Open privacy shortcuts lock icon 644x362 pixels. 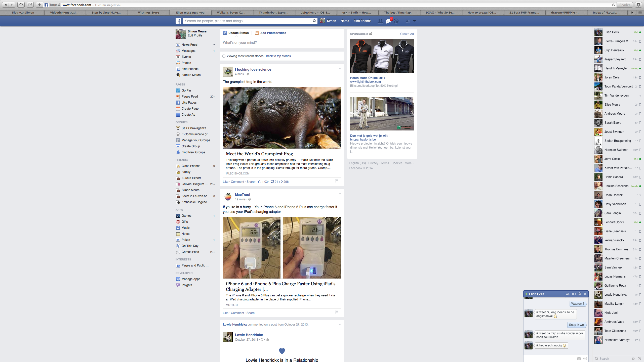[x=408, y=21]
